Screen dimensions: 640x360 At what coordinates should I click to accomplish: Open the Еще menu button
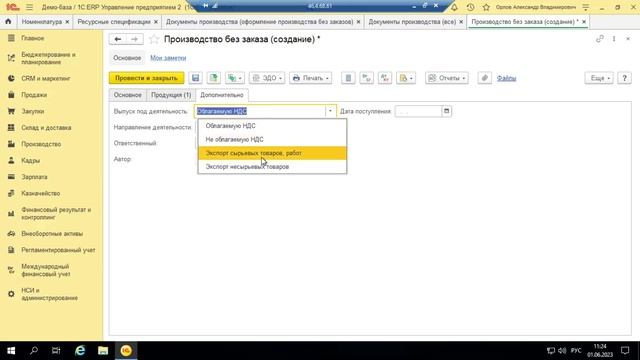(599, 78)
